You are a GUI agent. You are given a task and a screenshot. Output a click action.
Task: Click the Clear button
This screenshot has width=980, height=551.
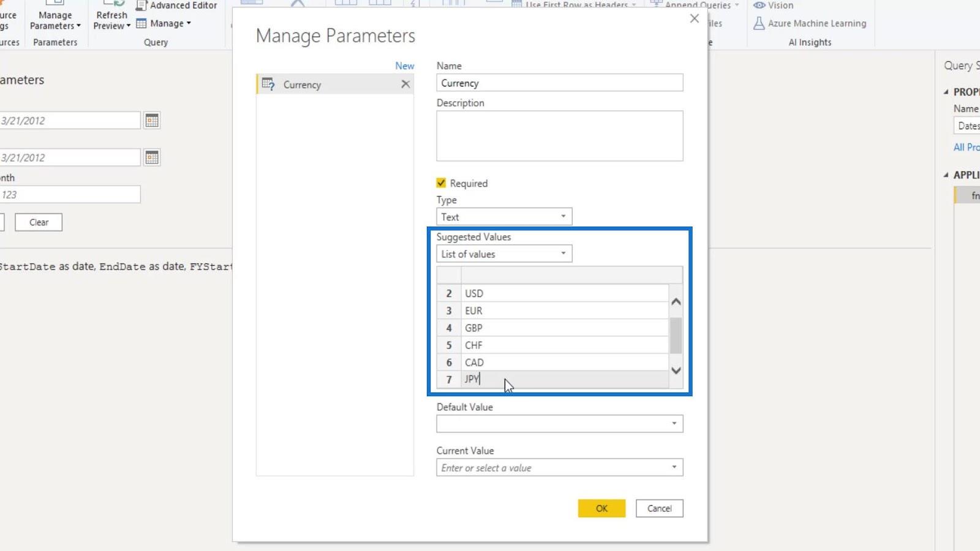click(x=39, y=222)
